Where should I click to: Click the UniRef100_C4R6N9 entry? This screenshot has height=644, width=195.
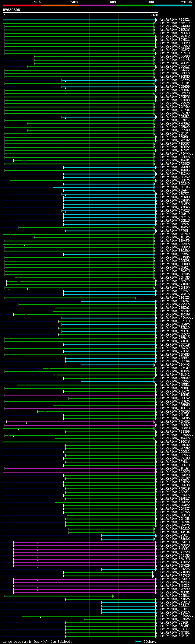tap(175, 167)
